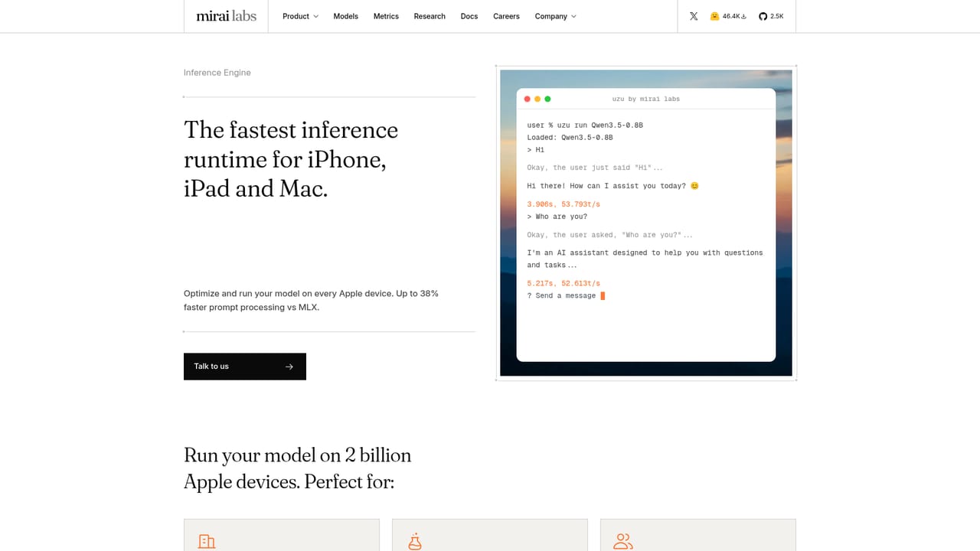
Task: Click the 'Run your model on 2 billion' heading
Action: coord(298,468)
